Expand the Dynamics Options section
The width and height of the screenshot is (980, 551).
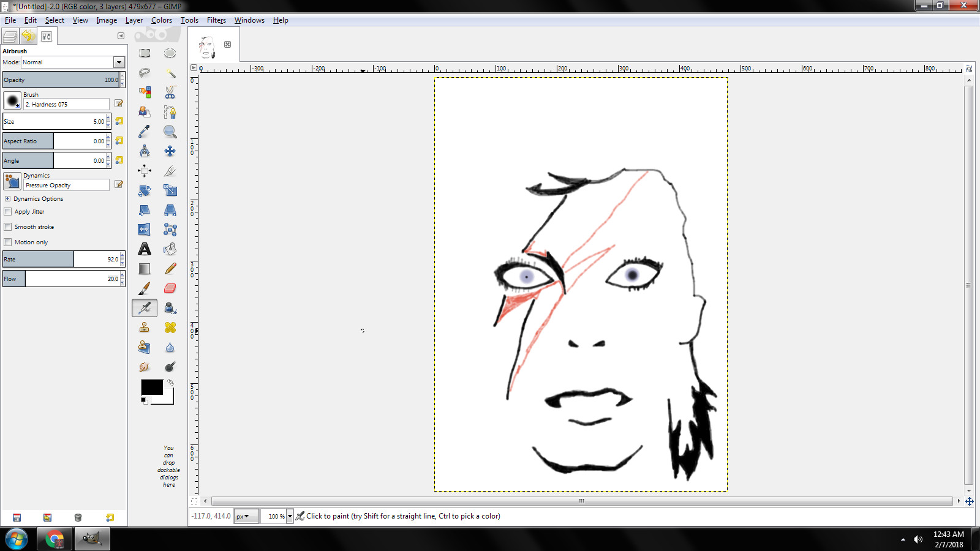point(7,199)
